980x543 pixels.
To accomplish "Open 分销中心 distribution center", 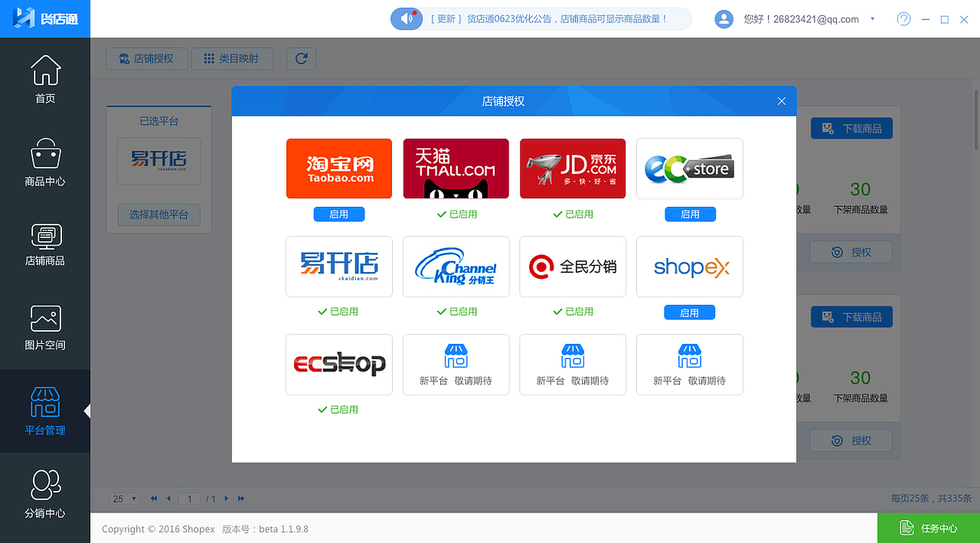I will [x=45, y=494].
